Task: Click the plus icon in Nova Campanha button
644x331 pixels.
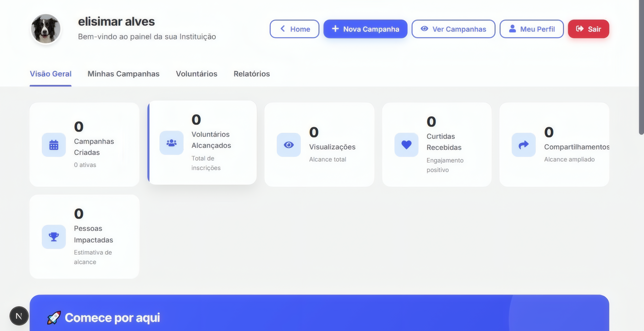Action: point(335,29)
